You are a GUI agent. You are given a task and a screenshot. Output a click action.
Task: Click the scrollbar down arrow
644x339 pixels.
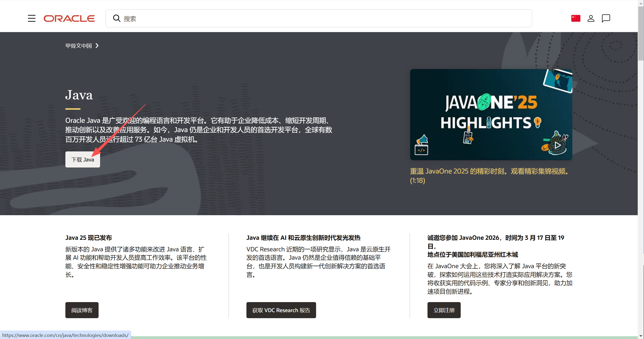coord(641,336)
